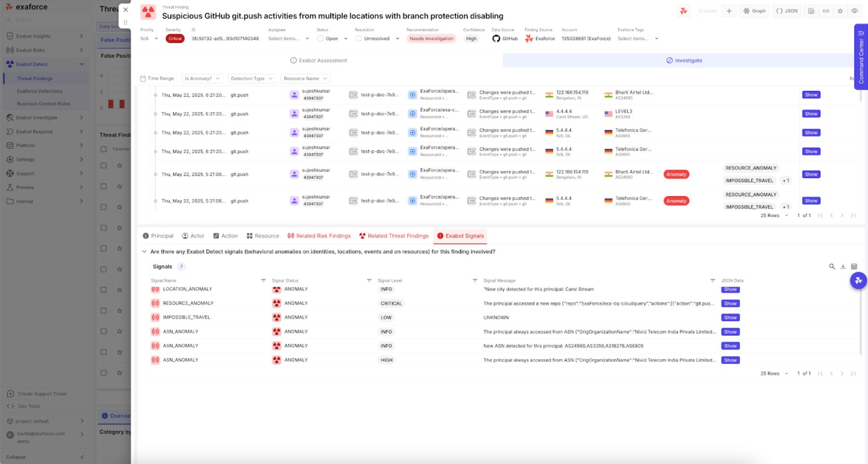Collapse the left sidebar
This screenshot has height=464, width=868.
[x=45, y=457]
